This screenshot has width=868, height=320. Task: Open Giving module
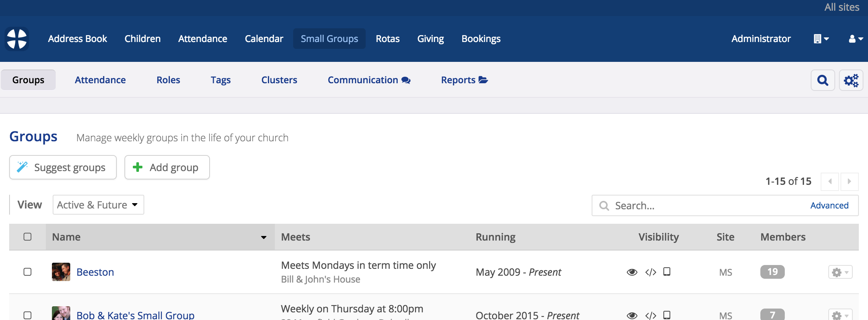pos(431,39)
